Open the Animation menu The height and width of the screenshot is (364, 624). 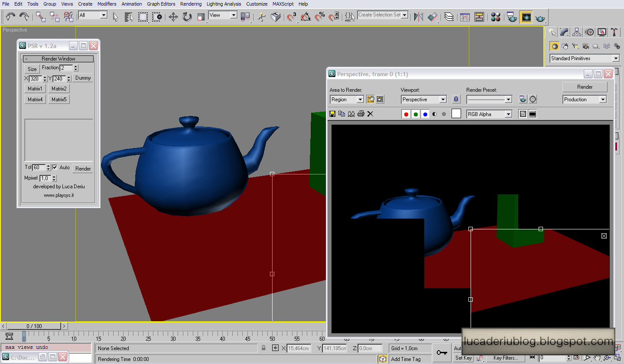click(x=132, y=4)
